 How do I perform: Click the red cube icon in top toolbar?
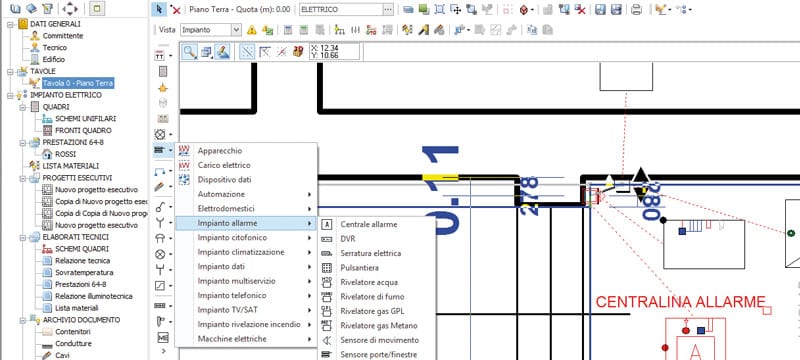[523, 9]
